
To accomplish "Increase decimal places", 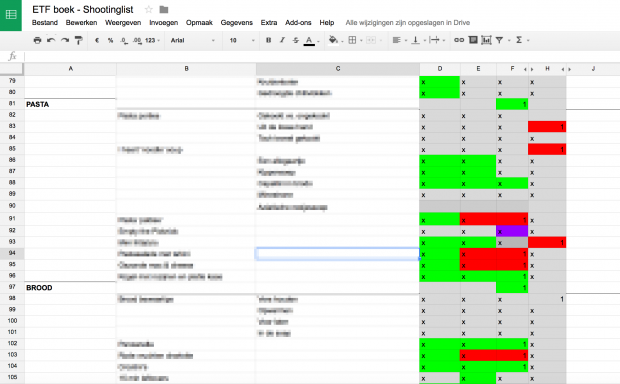I will point(137,40).
